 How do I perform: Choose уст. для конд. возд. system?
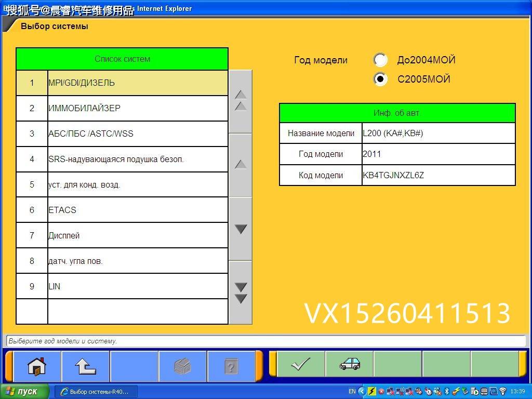[x=122, y=184]
